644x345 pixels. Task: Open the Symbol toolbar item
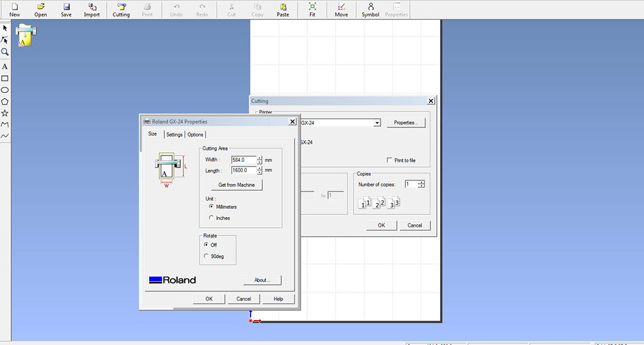pos(370,10)
